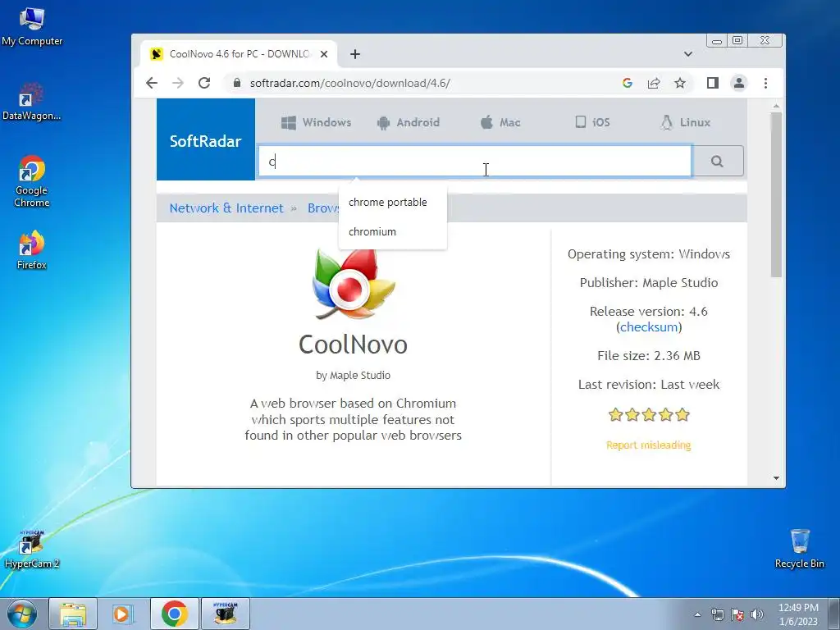Click page scrollbar up arrow
The image size is (840, 630).
(x=776, y=106)
